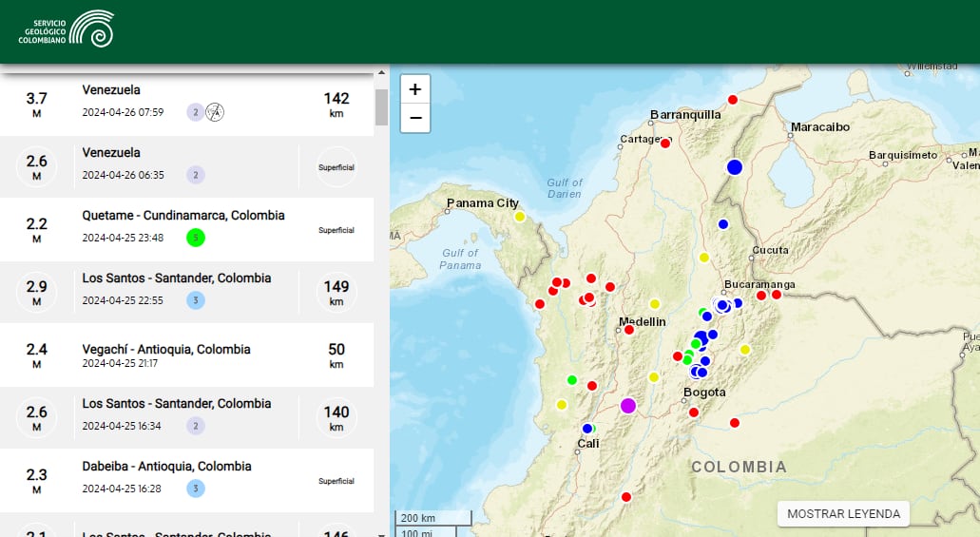Select the large purple earthquake marker

[x=628, y=406]
